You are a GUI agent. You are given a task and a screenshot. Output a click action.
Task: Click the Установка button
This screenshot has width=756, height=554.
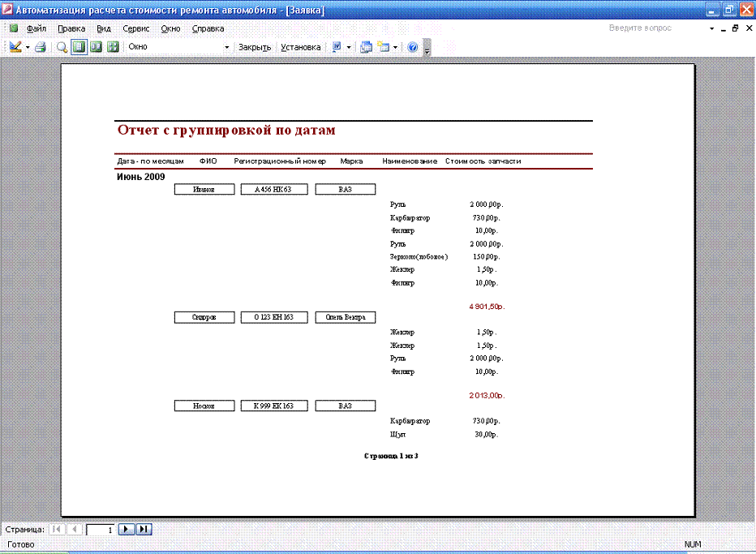300,47
